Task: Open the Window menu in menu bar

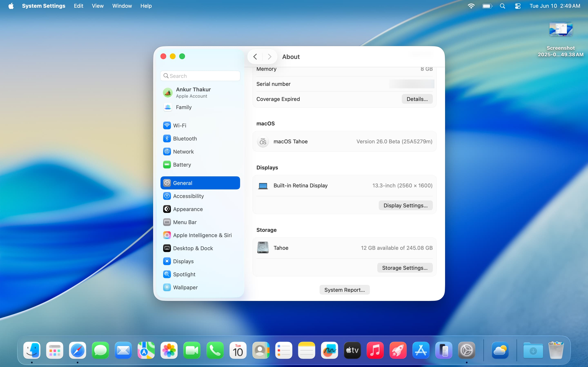Action: coord(122,6)
